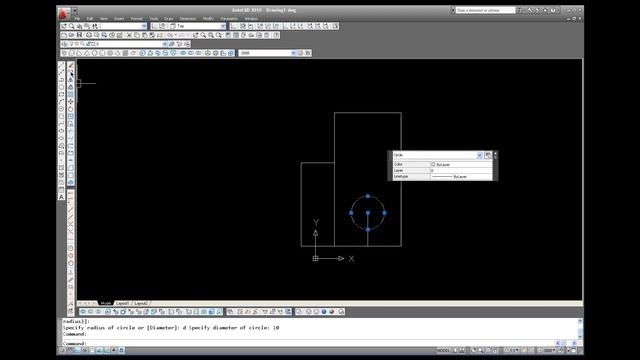Select the Array modify tool

tap(71, 94)
